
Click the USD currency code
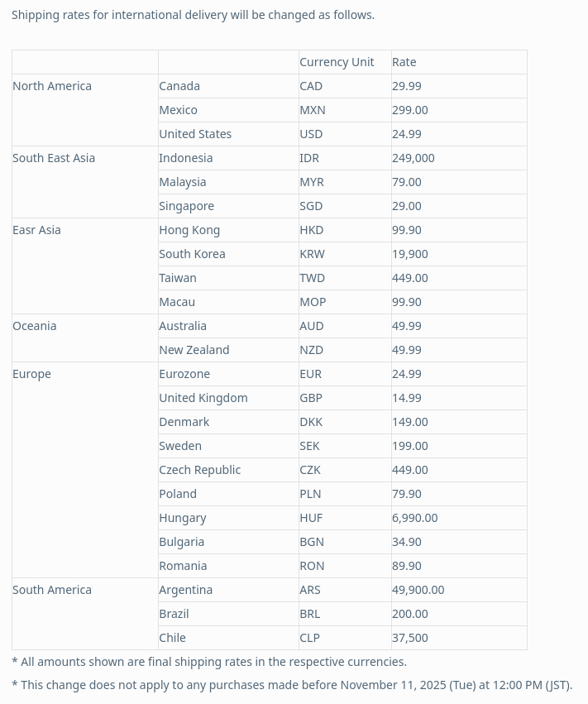(311, 134)
